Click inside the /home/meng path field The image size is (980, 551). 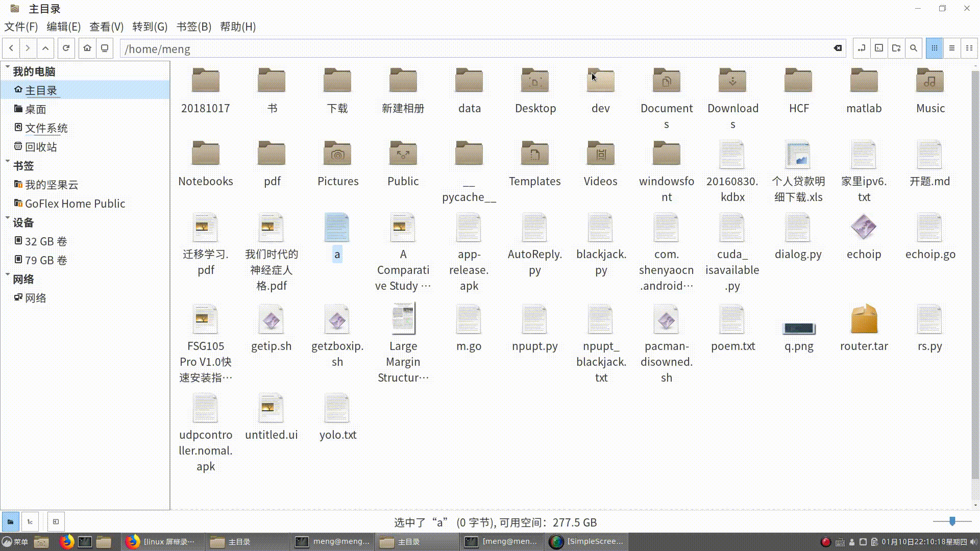click(306, 48)
